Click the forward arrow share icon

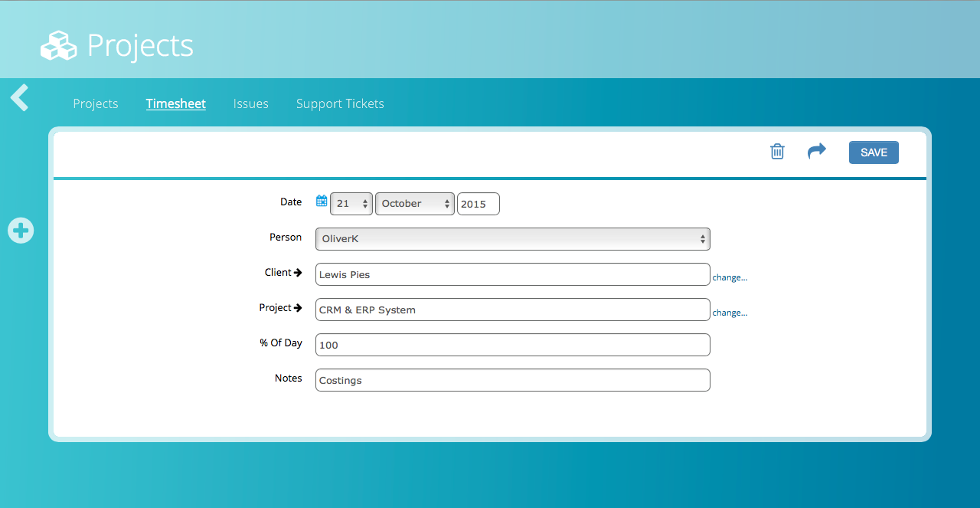click(817, 151)
